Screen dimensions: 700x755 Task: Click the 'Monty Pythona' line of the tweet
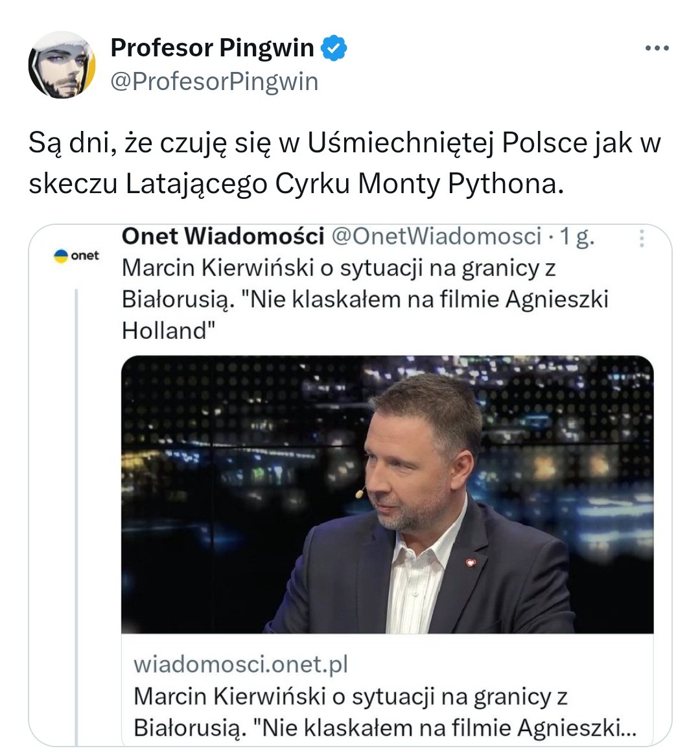[x=296, y=183]
